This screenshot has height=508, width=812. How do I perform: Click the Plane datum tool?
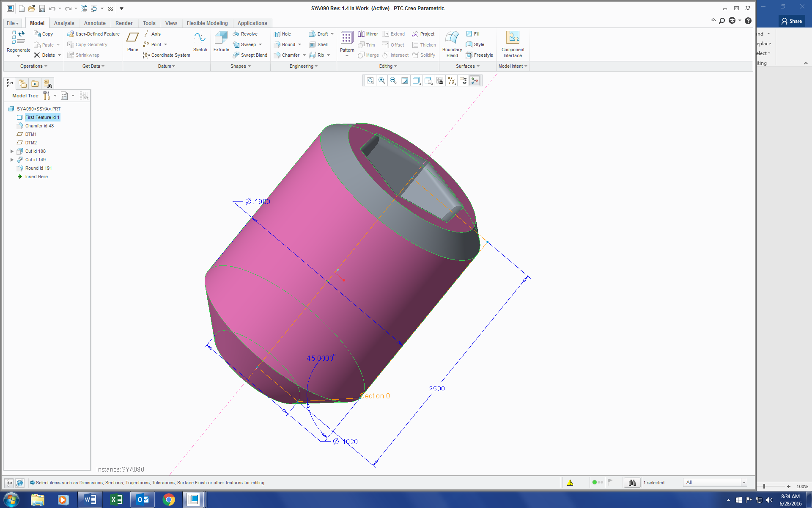(132, 41)
